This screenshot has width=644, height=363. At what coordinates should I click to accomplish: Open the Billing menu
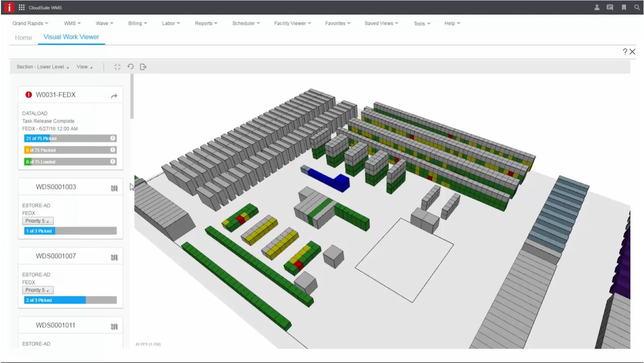[x=138, y=23]
